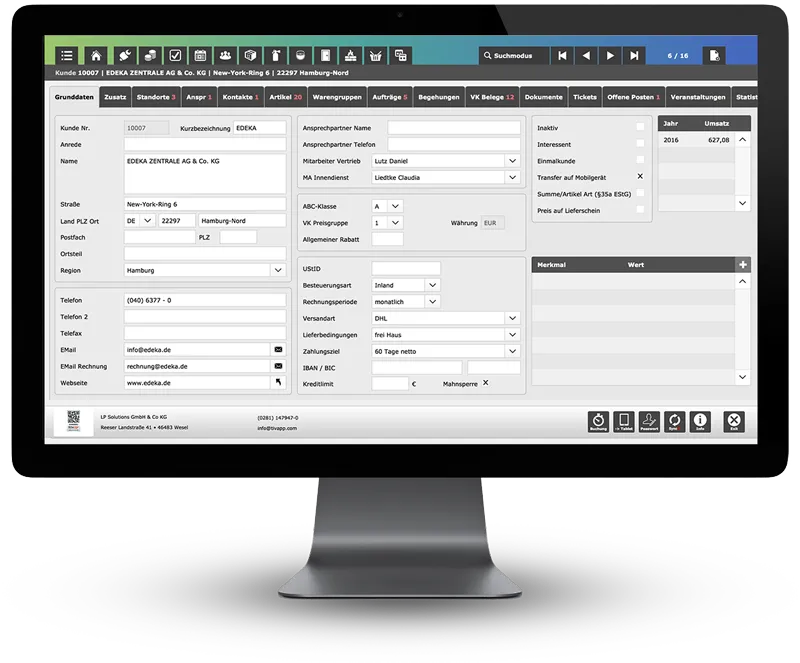
Task: Toggle the Einmalkunde checkbox
Action: [x=640, y=160]
